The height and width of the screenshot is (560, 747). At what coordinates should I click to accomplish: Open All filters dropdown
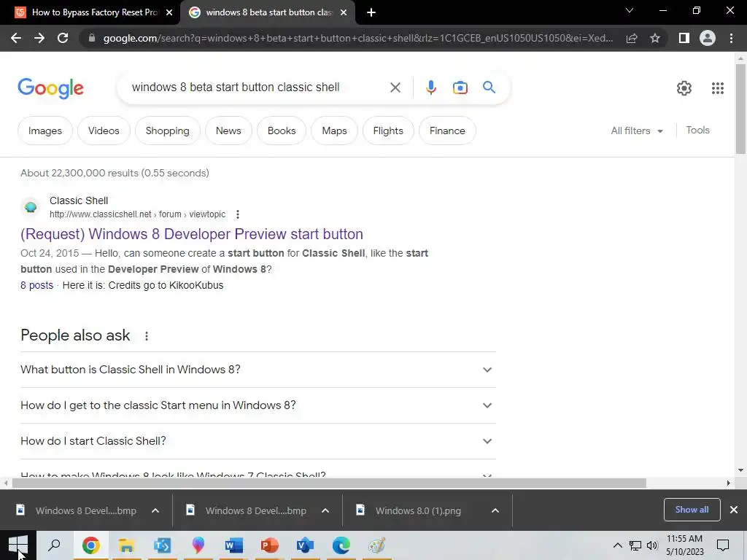point(637,131)
